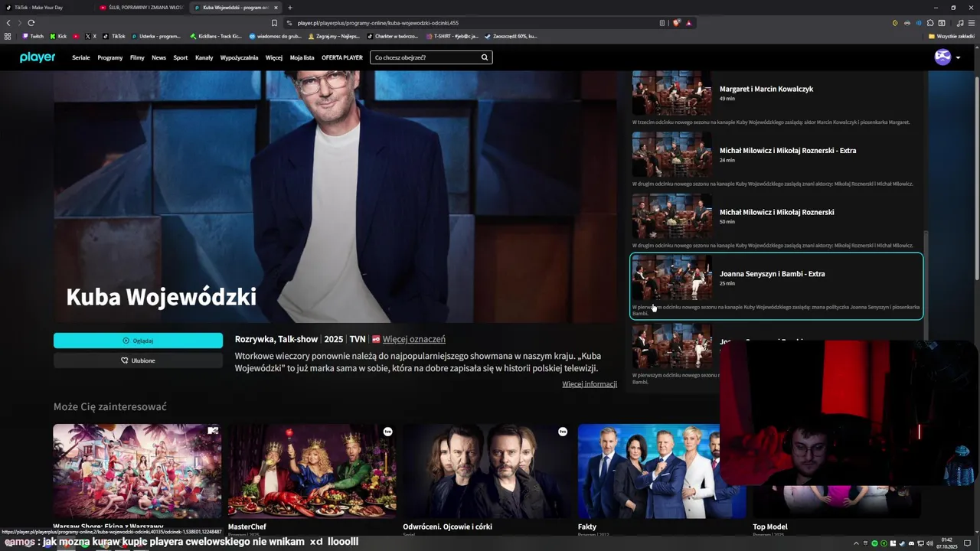The height and width of the screenshot is (551, 980).
Task: Open the Kanały menu item
Action: [x=204, y=57]
